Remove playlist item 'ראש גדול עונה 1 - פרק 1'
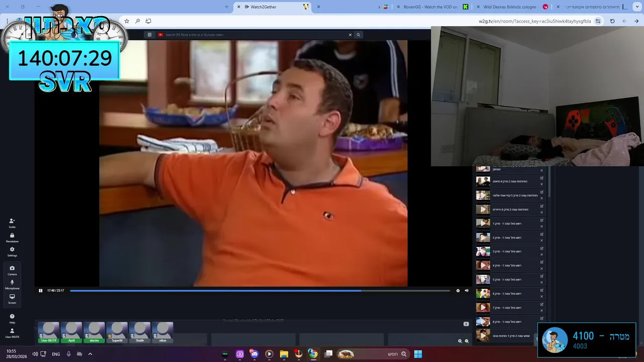The image size is (644, 362). point(542,226)
